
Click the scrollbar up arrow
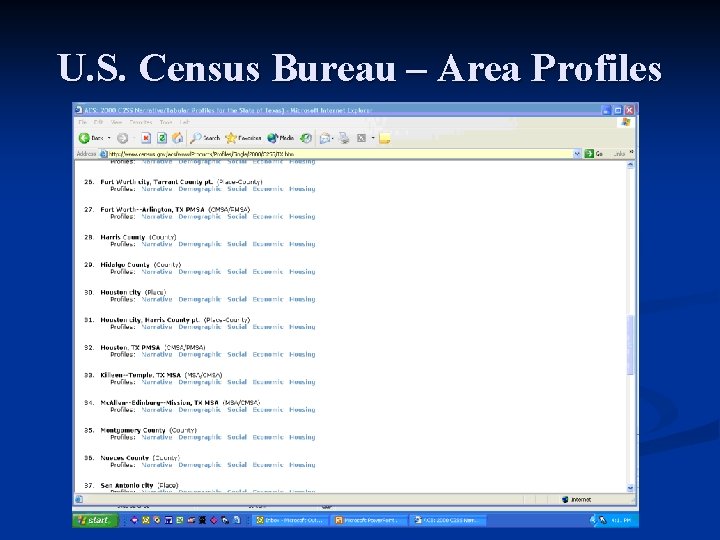tap(630, 165)
